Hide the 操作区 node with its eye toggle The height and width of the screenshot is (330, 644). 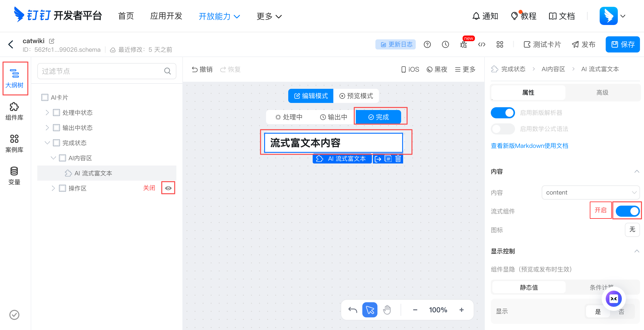(168, 188)
